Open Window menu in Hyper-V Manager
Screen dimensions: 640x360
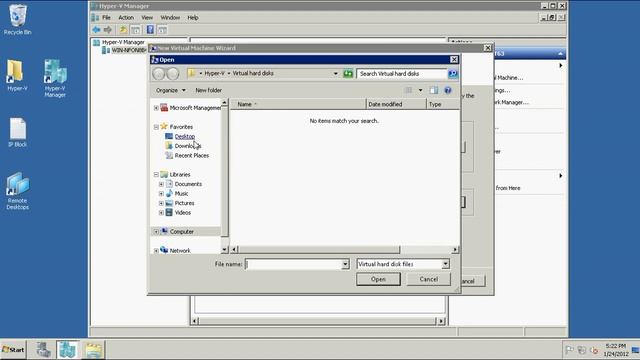(x=170, y=18)
